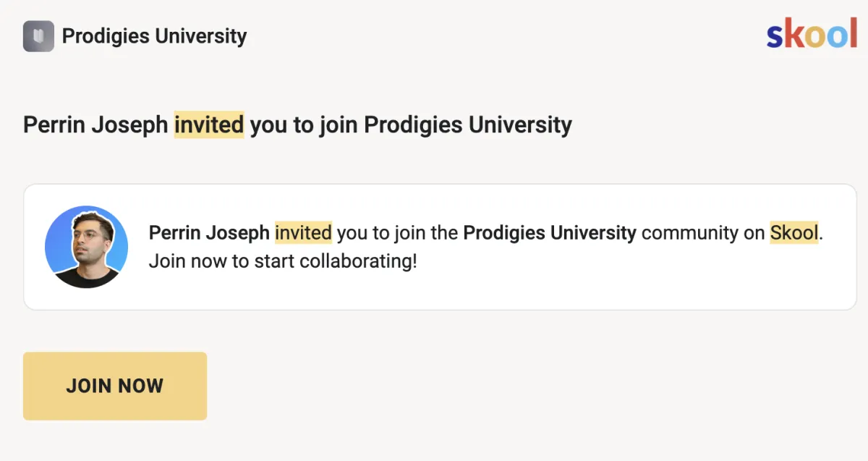Select the Prodigies University title beside the shield
Screen dimensions: 868x461
[x=154, y=36]
